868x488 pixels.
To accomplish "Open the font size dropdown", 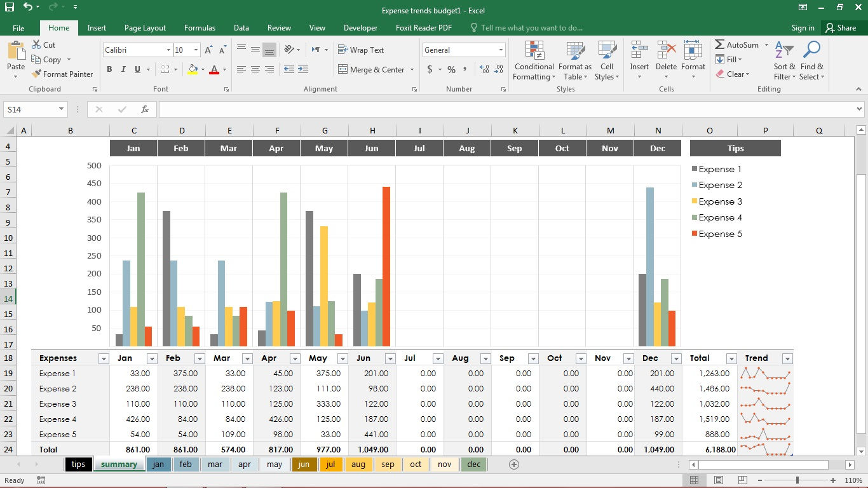I will point(195,50).
